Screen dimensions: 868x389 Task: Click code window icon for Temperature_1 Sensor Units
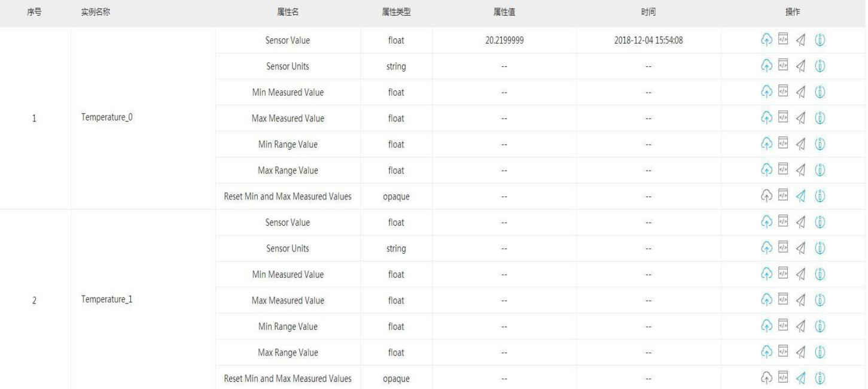point(783,248)
